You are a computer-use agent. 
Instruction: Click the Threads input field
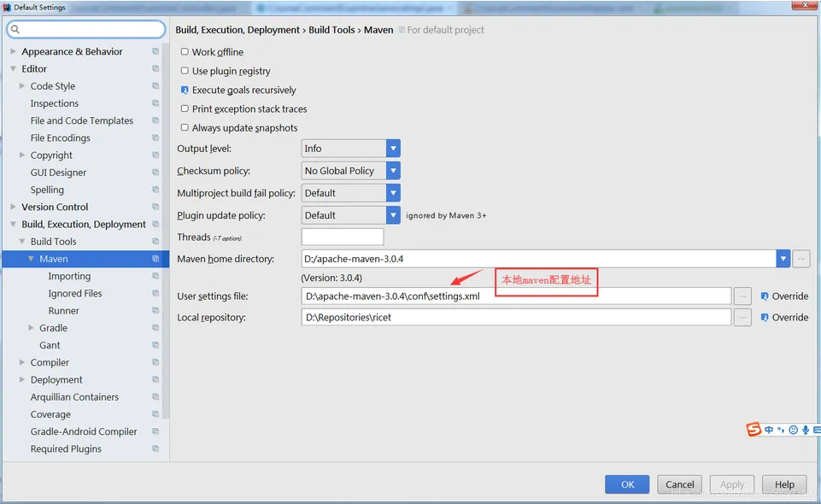click(x=343, y=237)
